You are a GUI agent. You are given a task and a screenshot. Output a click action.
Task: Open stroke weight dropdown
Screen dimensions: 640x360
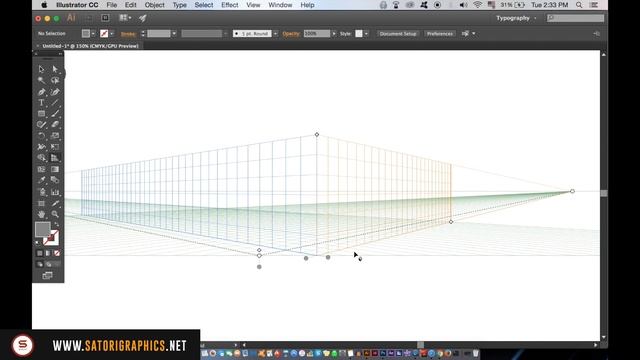(174, 33)
